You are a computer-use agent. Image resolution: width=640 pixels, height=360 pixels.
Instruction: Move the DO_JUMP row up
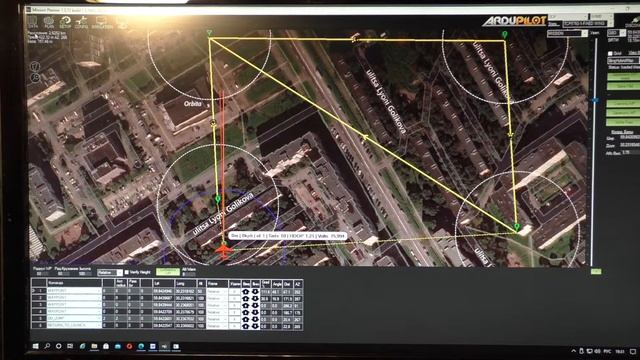coord(245,319)
